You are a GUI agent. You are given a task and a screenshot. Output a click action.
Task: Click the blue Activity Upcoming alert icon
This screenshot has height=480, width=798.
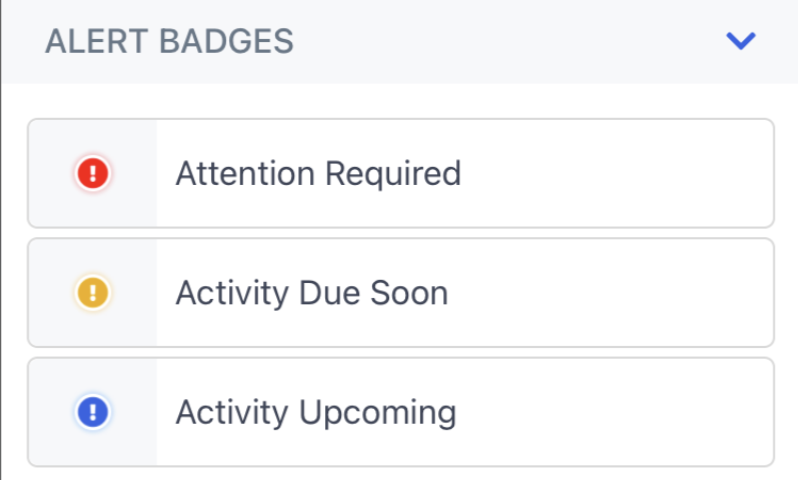pos(93,411)
